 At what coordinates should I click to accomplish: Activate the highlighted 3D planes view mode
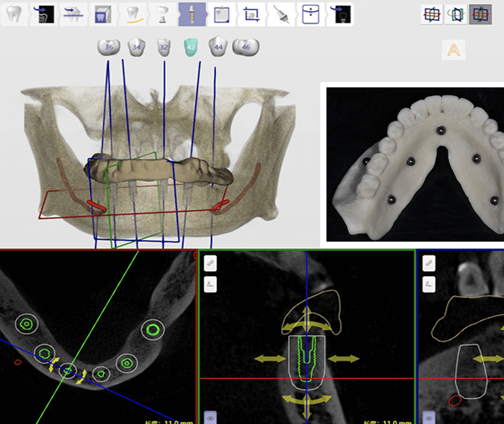point(480,15)
